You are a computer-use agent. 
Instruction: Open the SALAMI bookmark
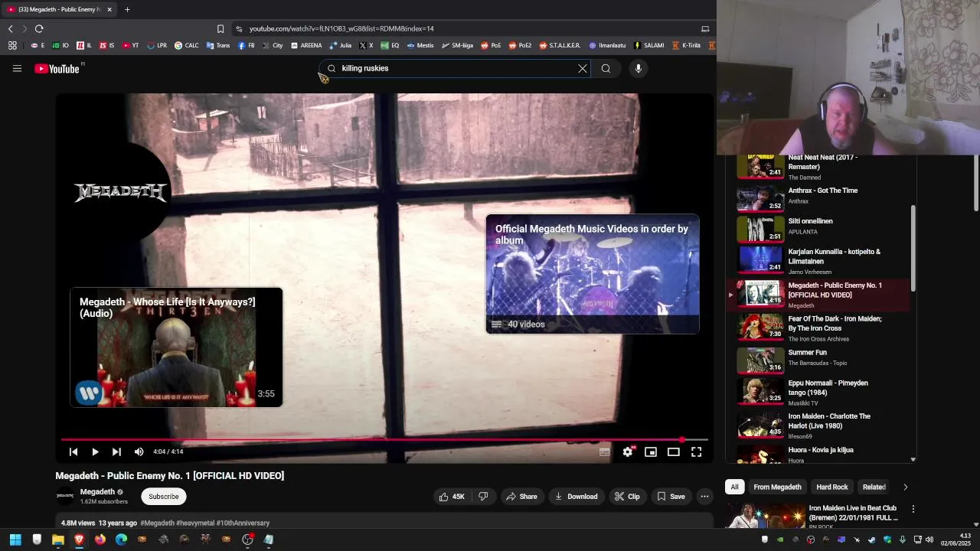pos(649,45)
